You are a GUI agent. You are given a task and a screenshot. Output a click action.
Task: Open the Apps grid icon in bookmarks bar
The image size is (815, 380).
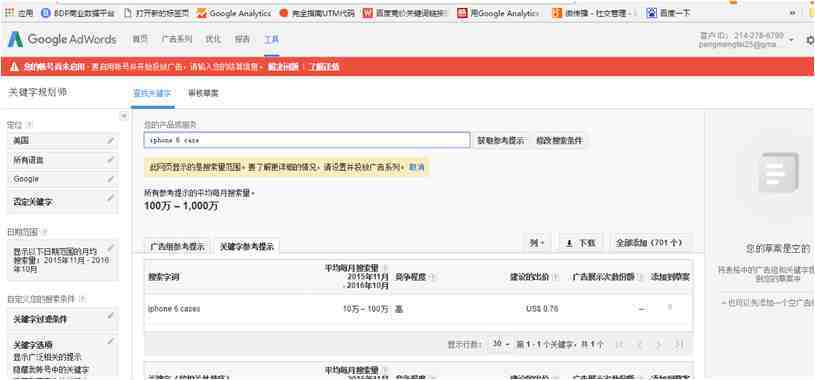tap(9, 14)
